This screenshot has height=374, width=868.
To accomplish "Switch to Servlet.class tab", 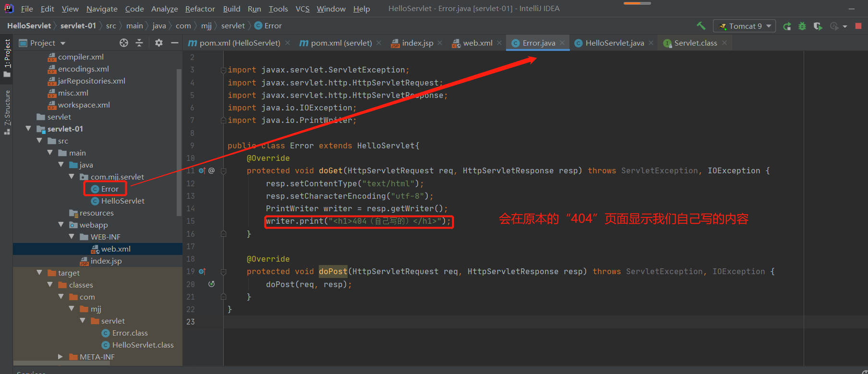I will coord(695,43).
